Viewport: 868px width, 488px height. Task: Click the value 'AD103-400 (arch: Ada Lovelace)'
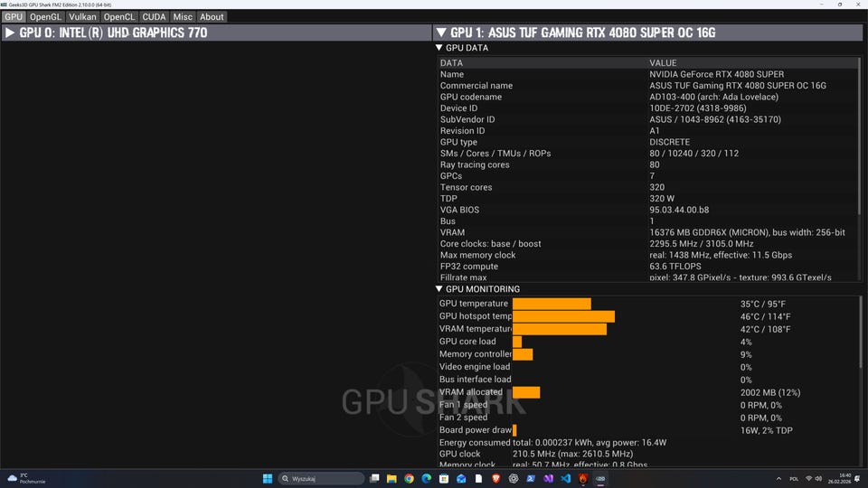713,97
